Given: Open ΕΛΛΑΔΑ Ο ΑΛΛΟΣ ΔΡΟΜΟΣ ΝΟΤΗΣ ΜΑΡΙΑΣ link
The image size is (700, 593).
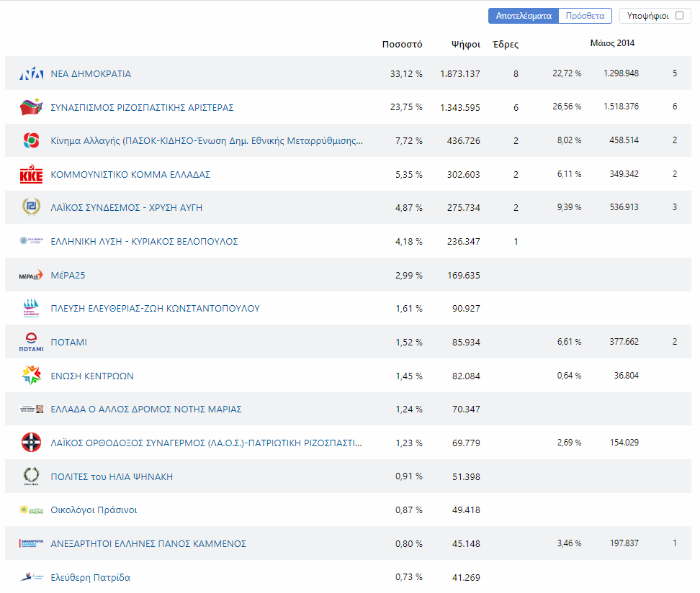Looking at the screenshot, I should tap(146, 409).
